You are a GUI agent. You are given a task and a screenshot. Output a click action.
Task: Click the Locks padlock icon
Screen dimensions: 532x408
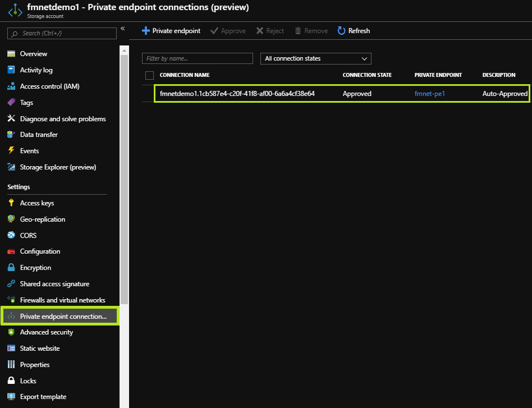click(x=11, y=380)
